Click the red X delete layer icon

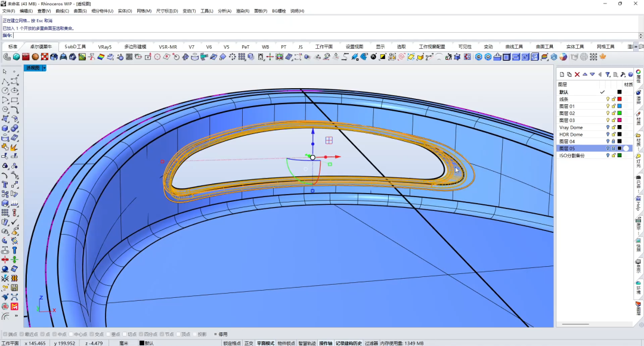coord(577,74)
